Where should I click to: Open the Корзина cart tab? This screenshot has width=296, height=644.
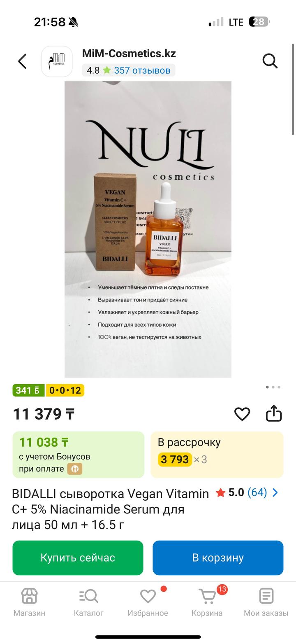[x=207, y=602]
